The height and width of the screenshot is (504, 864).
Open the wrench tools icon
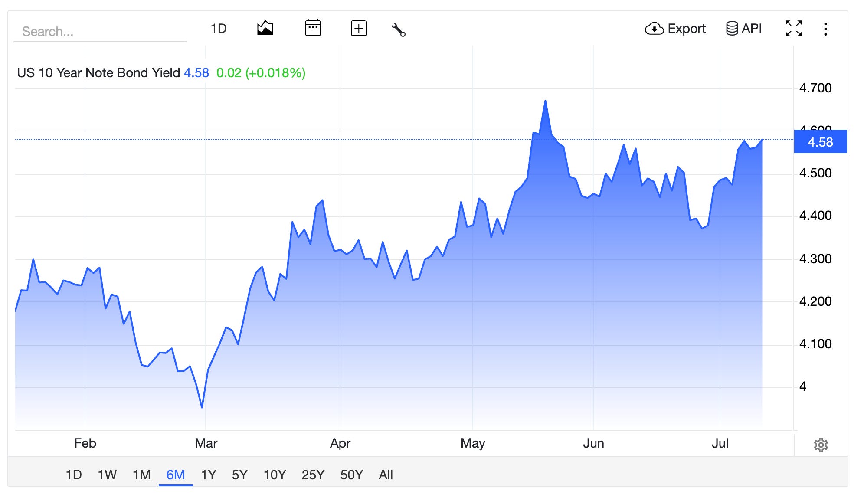[398, 29]
